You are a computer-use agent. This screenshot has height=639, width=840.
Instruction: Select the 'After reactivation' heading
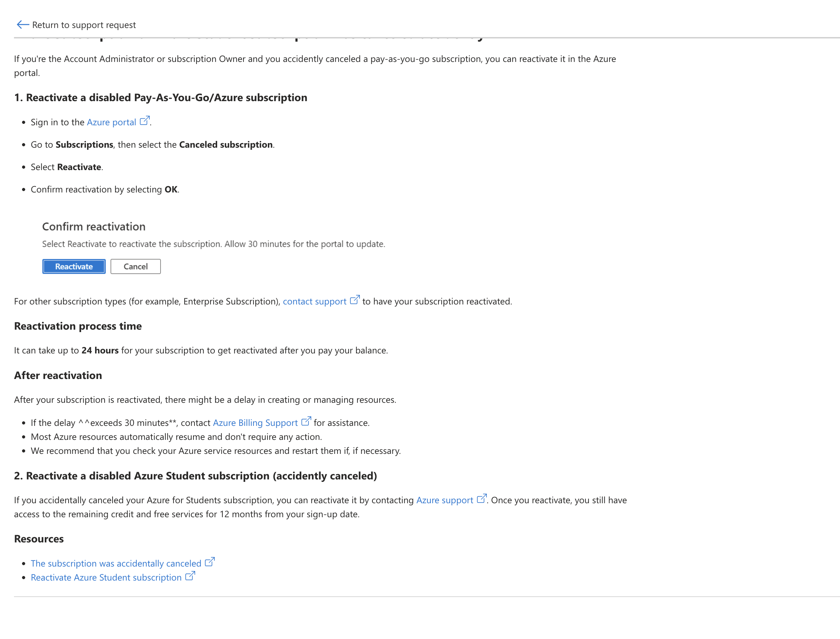pyautogui.click(x=58, y=375)
